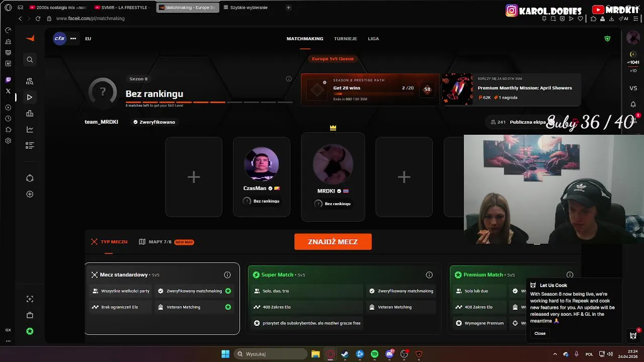
Task: Open Steam from the taskbar
Action: (345, 354)
